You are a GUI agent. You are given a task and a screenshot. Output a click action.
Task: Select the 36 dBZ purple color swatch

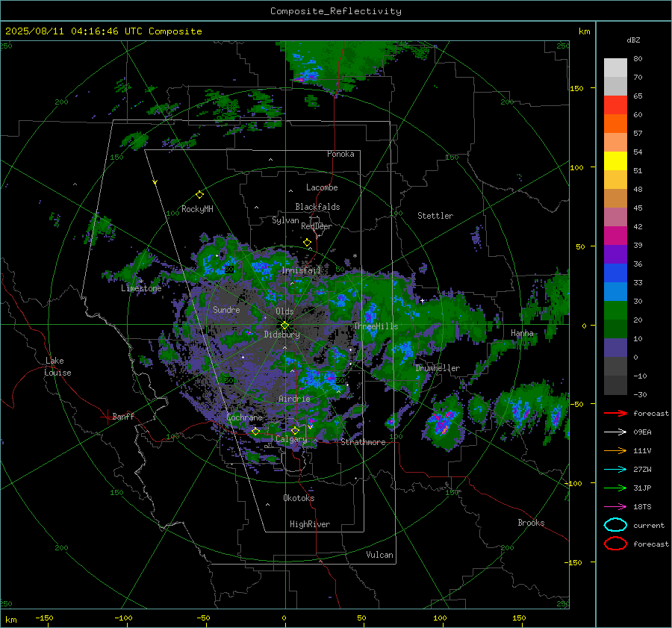[615, 254]
